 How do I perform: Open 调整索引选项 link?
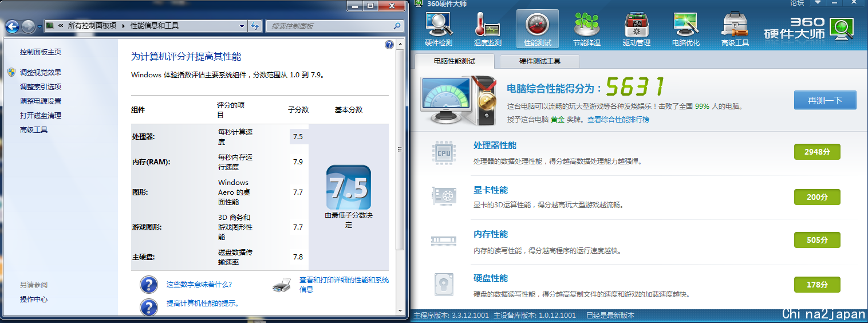pyautogui.click(x=41, y=87)
